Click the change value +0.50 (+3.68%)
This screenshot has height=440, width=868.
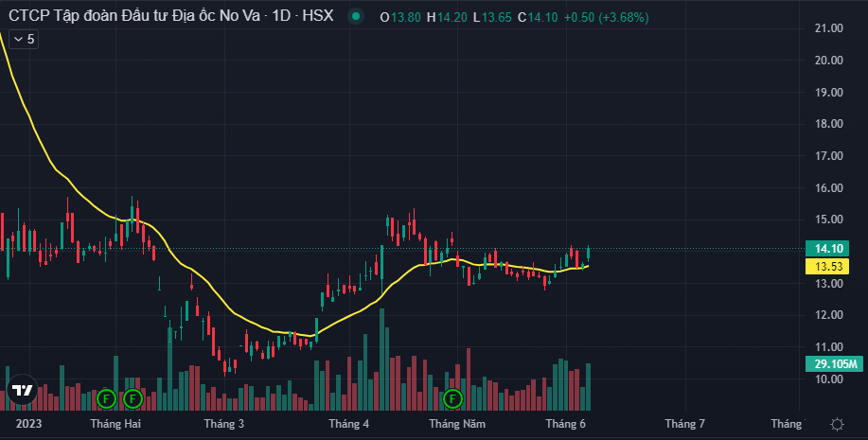point(606,18)
